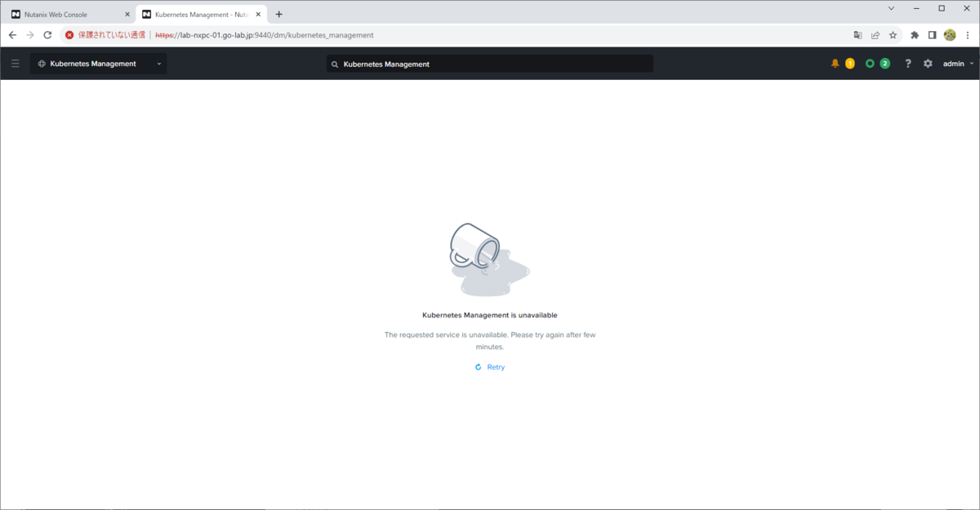980x510 pixels.
Task: Open the help question mark menu
Action: click(x=907, y=64)
